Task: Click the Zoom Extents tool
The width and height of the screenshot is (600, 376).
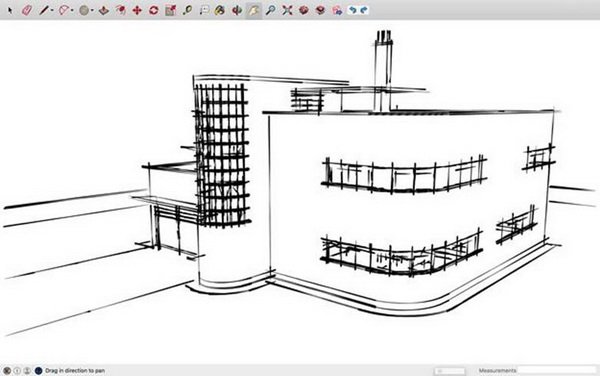Action: tap(287, 10)
